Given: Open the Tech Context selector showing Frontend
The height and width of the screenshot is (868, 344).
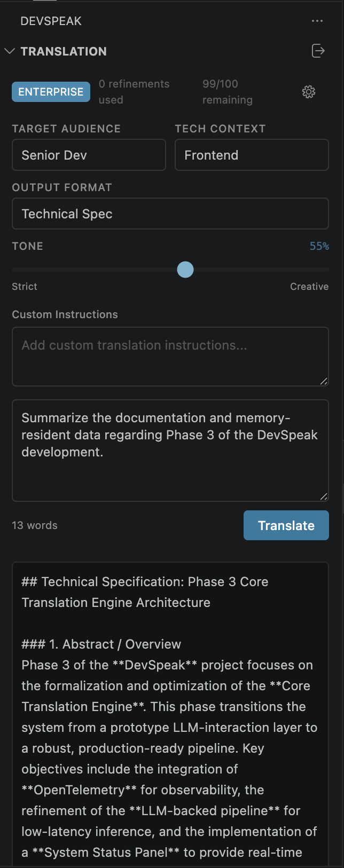Looking at the screenshot, I should tap(252, 155).
